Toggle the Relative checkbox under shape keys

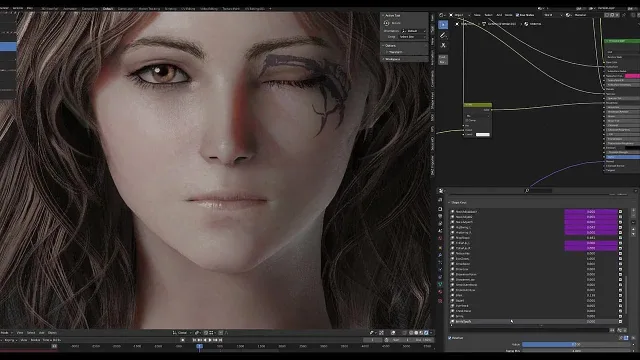click(450, 338)
